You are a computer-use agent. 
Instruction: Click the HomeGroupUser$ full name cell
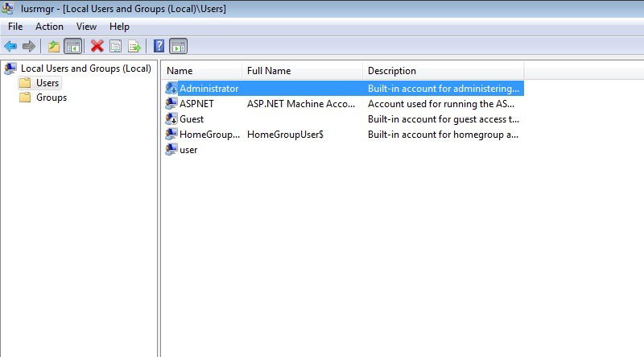(x=285, y=134)
